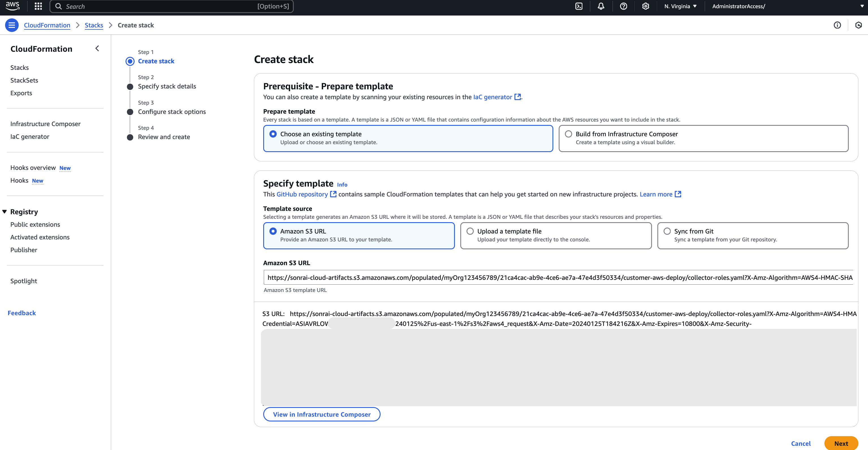Open the help question mark menu
The width and height of the screenshot is (868, 450).
tap(623, 6)
